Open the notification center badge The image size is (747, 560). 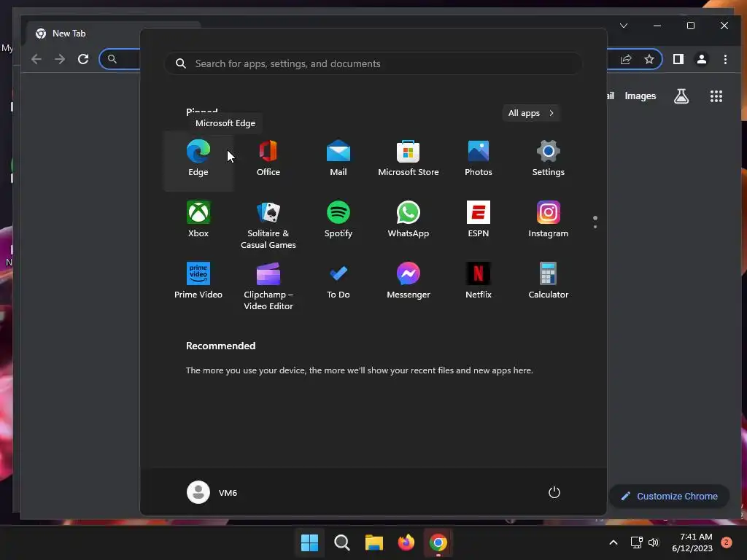pos(727,542)
